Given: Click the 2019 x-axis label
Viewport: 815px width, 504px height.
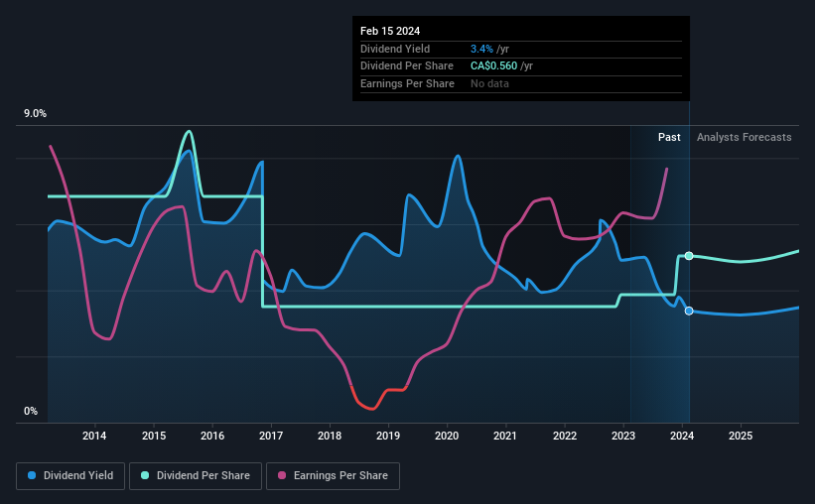Looking at the screenshot, I should pyautogui.click(x=388, y=436).
